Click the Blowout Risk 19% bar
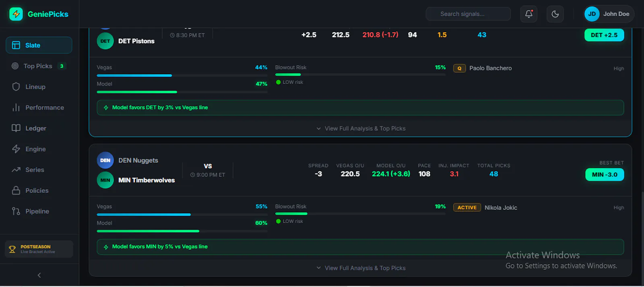The image size is (644, 287). coord(360,214)
